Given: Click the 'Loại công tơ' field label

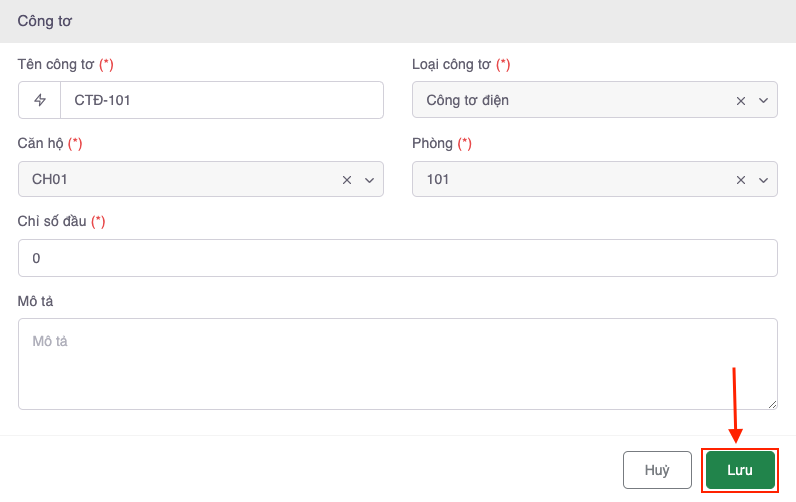Looking at the screenshot, I should (x=451, y=64).
